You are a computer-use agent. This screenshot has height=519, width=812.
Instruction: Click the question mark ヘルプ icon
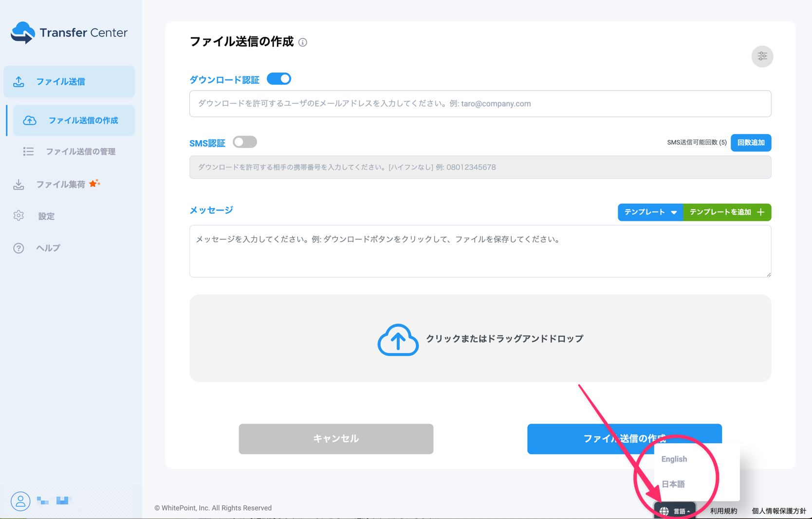coord(18,248)
